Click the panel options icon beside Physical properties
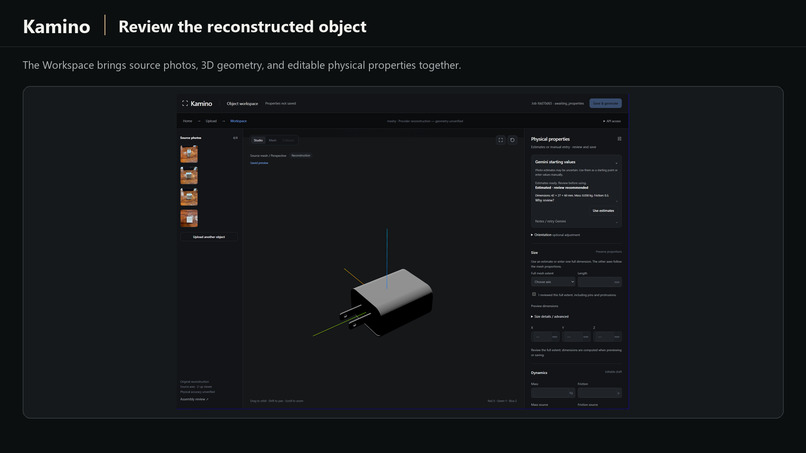The image size is (806, 453). pyautogui.click(x=619, y=139)
